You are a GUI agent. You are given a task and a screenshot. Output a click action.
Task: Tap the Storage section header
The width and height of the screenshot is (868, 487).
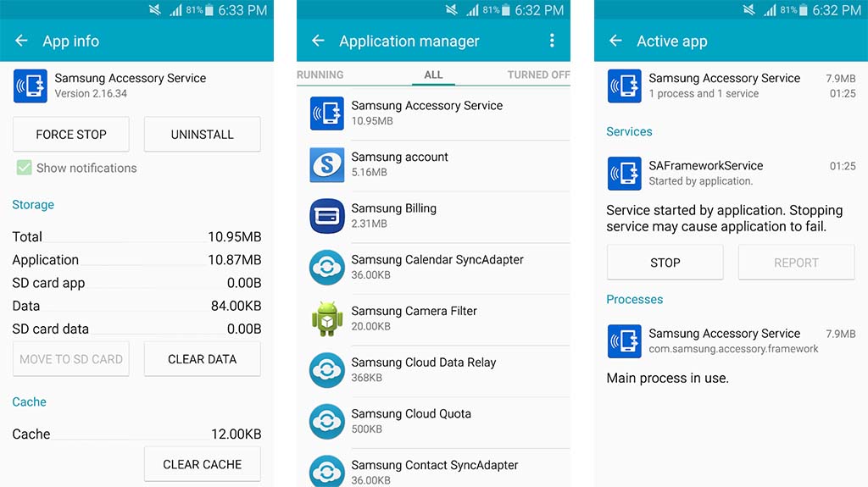point(33,205)
